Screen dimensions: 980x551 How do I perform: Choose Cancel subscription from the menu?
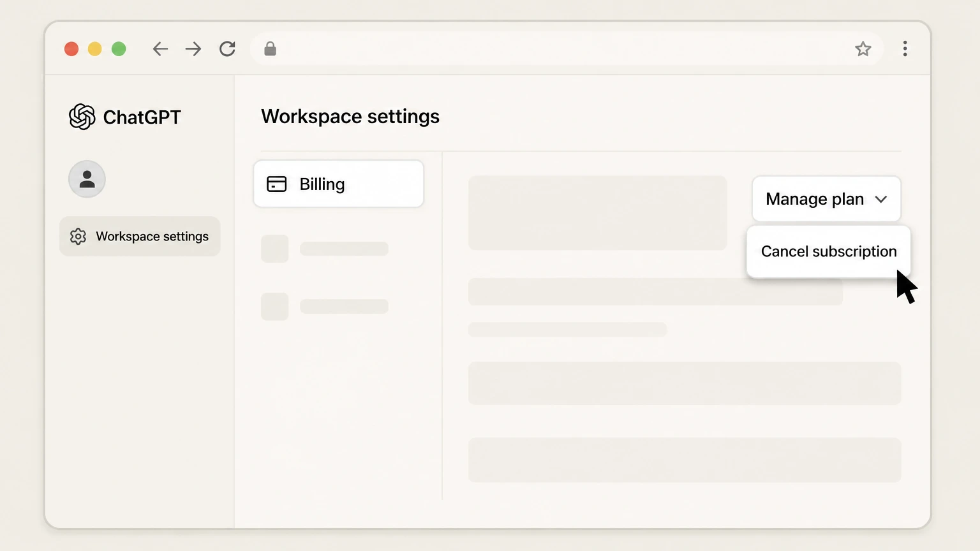pos(829,251)
